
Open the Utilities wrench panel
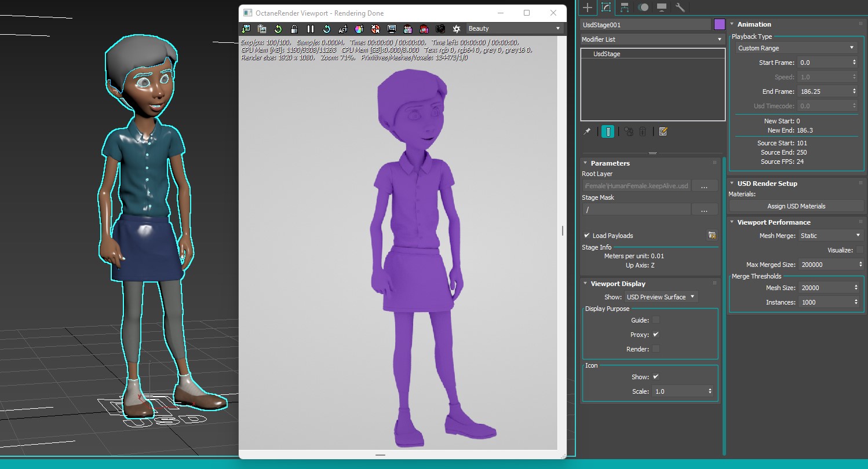(680, 8)
